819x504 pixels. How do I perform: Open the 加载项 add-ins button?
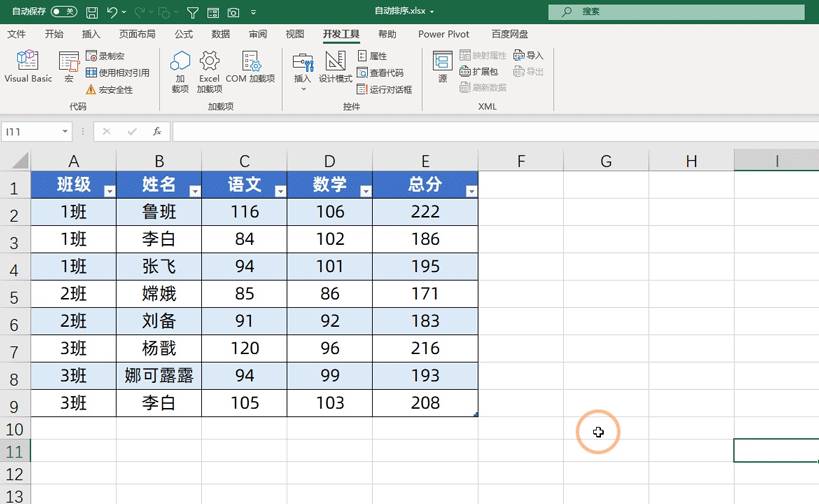(x=180, y=72)
